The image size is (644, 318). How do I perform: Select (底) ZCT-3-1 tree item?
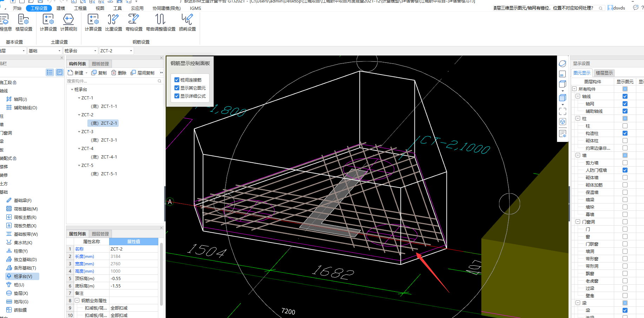point(104,140)
